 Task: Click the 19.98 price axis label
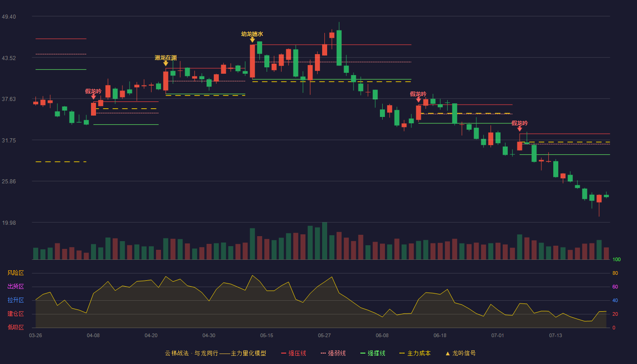pyautogui.click(x=9, y=223)
